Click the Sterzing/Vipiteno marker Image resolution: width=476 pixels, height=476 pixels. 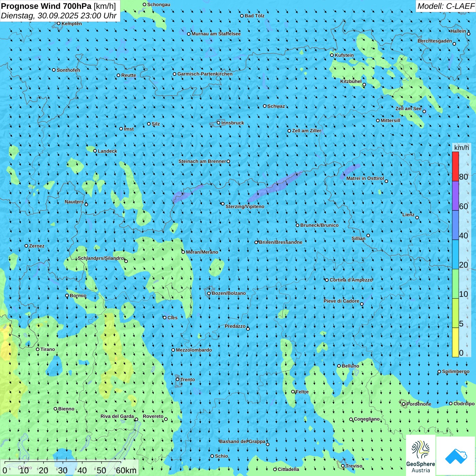(x=223, y=204)
